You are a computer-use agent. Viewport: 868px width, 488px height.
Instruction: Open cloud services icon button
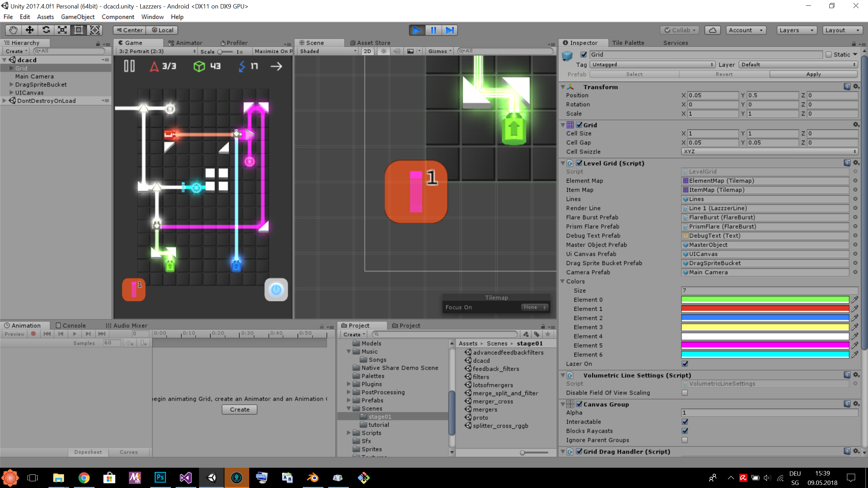712,30
